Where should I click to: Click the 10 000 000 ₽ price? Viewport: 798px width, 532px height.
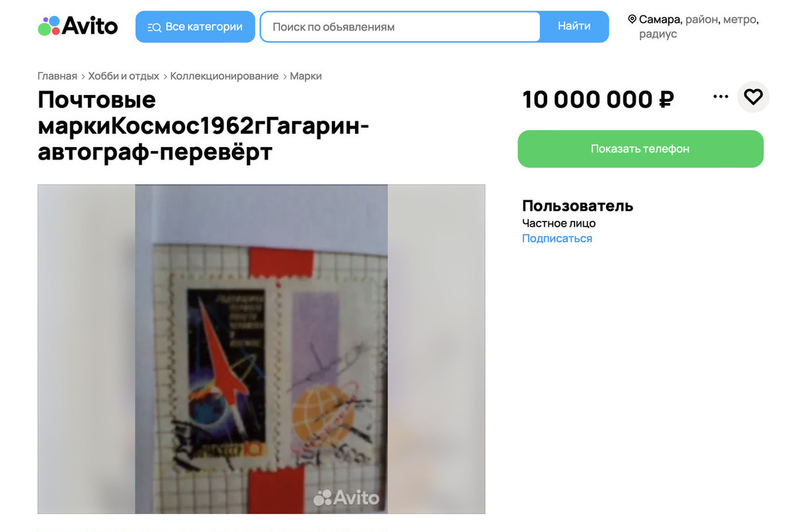pos(598,100)
